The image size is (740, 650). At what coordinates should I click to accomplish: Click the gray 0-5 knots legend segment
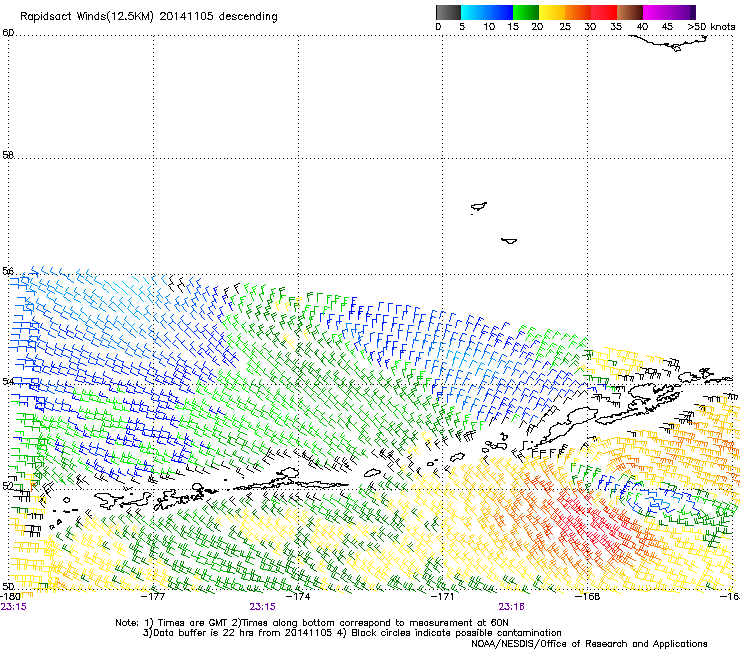448,12
